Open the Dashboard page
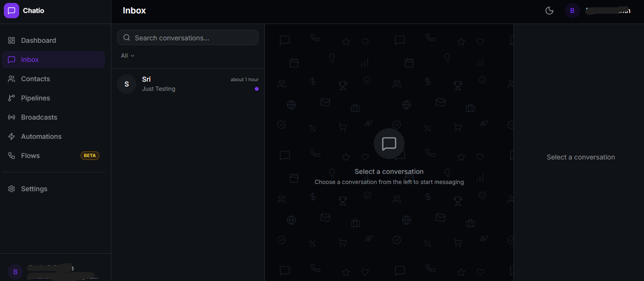 (x=53, y=40)
